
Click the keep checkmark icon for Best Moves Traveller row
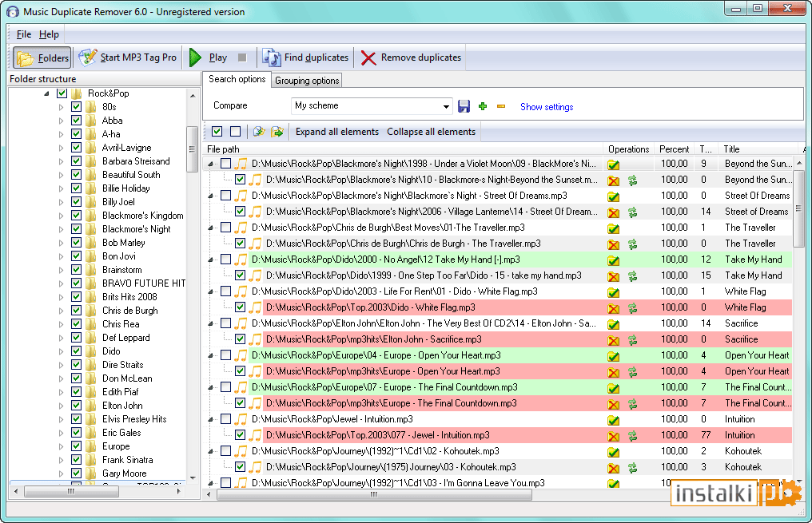614,228
